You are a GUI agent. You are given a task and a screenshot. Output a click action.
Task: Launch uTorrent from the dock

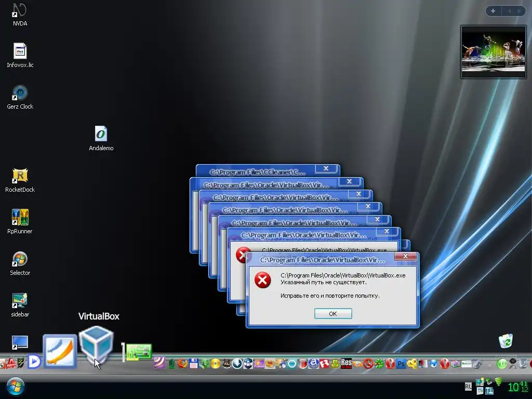502,364
